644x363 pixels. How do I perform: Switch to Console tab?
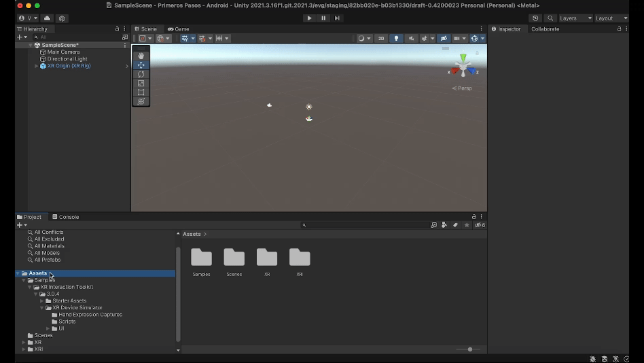pos(65,217)
